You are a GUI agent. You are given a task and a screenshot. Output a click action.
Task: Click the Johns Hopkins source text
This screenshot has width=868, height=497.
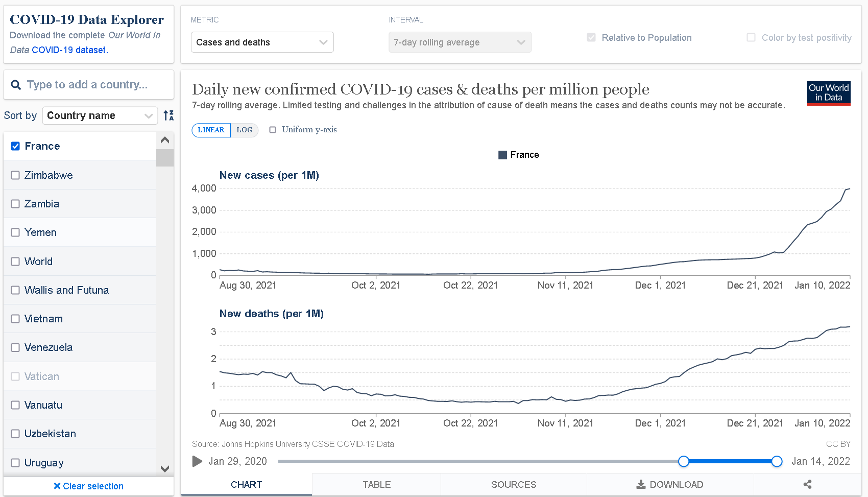click(x=293, y=444)
